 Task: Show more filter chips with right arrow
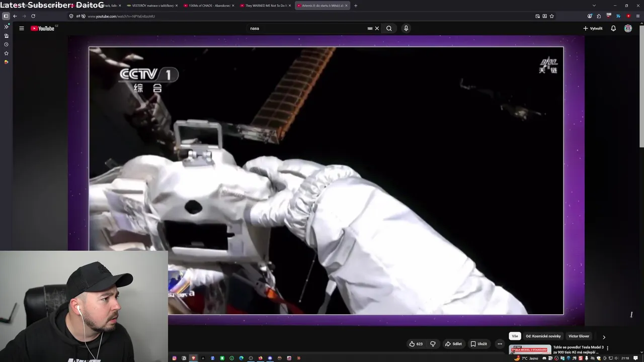pos(604,337)
